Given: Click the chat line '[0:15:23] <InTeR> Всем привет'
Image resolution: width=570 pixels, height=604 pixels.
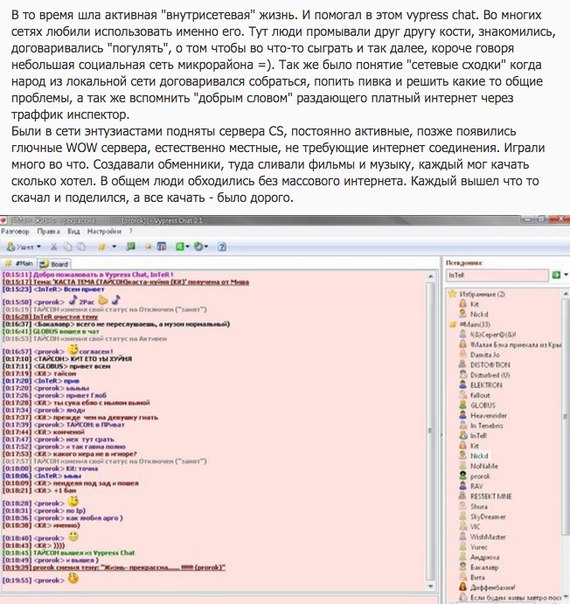Looking at the screenshot, I should [54, 289].
